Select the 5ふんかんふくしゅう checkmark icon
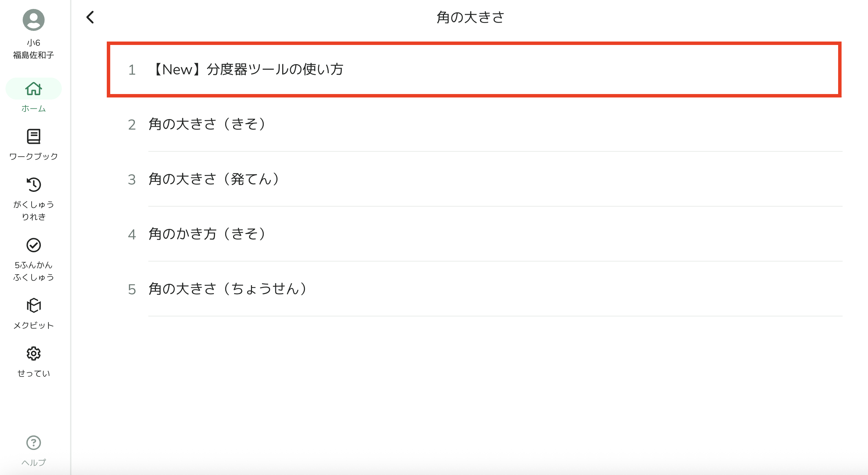868x475 pixels. click(x=34, y=245)
